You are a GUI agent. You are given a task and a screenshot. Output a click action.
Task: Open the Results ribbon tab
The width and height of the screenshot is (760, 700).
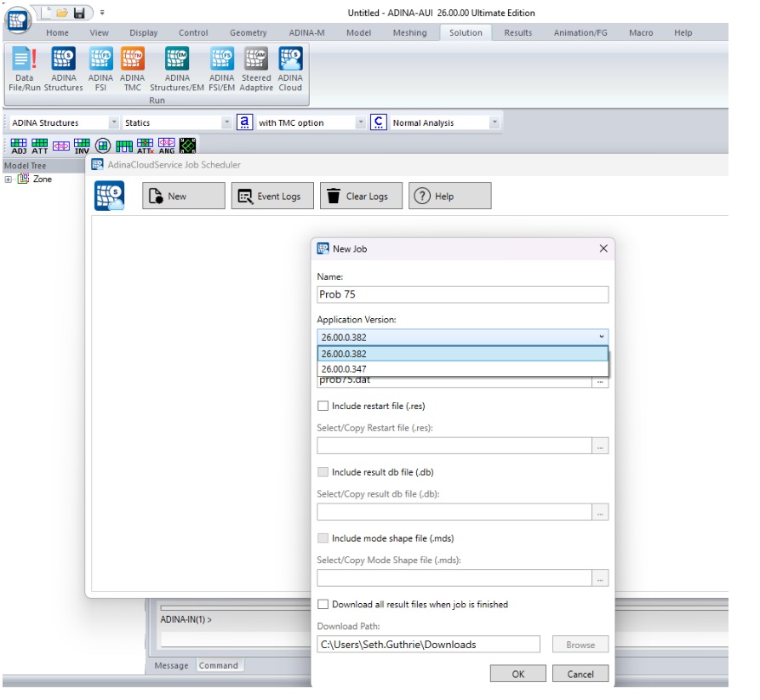point(517,33)
